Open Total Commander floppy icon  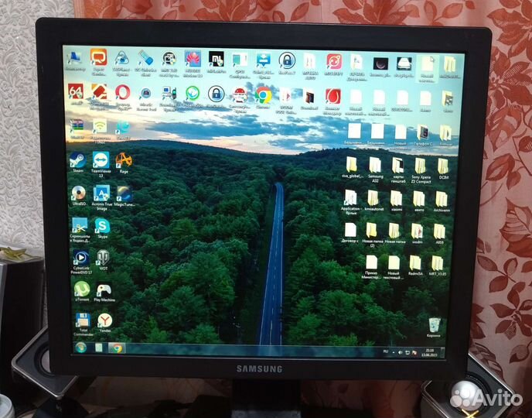tap(83, 324)
